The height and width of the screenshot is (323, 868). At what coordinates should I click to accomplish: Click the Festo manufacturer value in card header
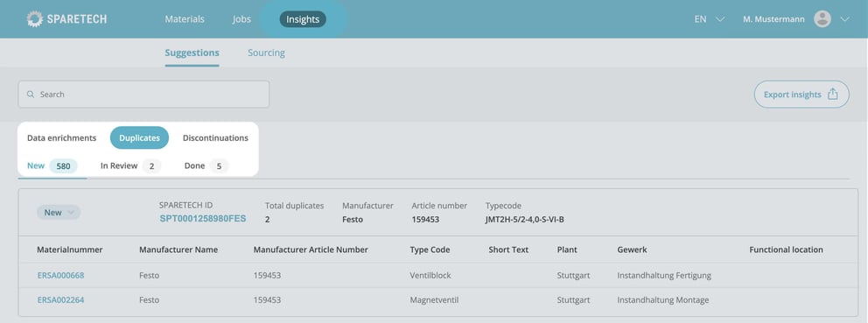[353, 220]
